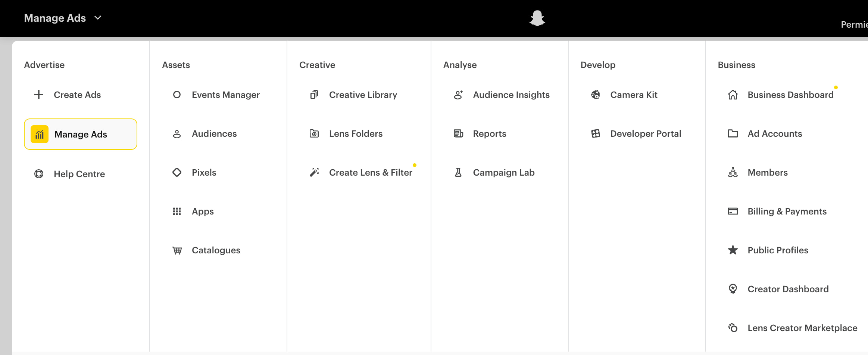Select the Creative Library icon
Viewport: 868px width, 355px height.
coord(314,95)
